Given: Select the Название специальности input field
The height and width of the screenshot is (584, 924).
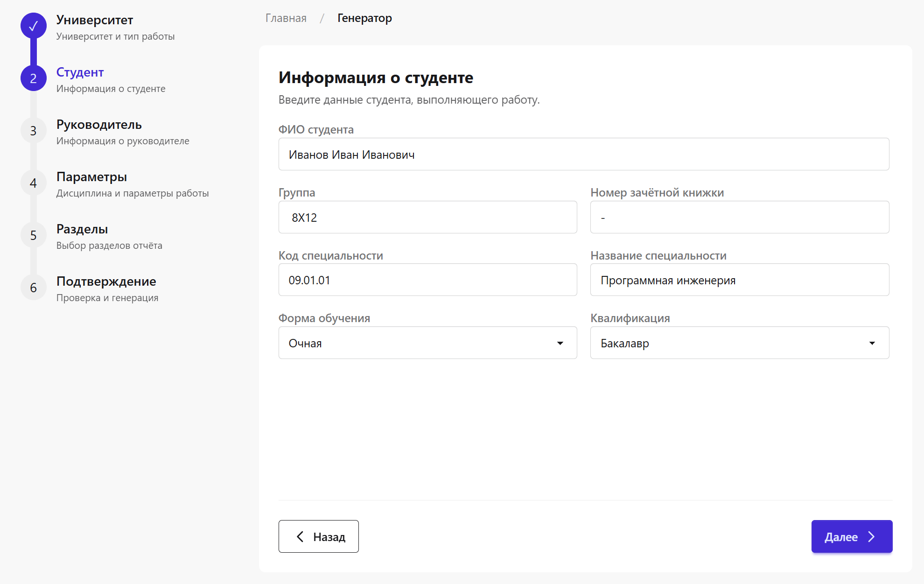Looking at the screenshot, I should [x=739, y=280].
